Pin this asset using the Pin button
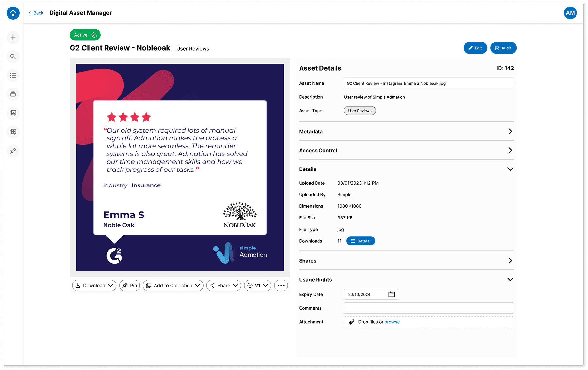 click(129, 285)
